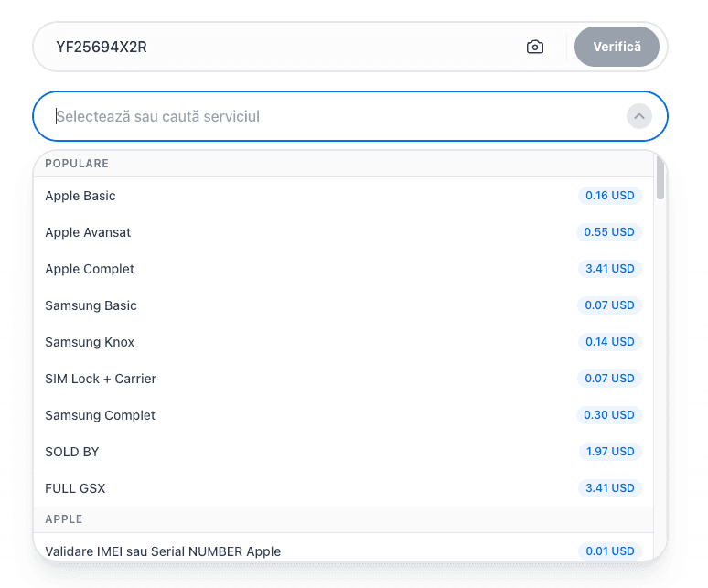Viewport: 708px width, 588px height.
Task: Select Samsung Knox option
Action: pyautogui.click(x=90, y=342)
